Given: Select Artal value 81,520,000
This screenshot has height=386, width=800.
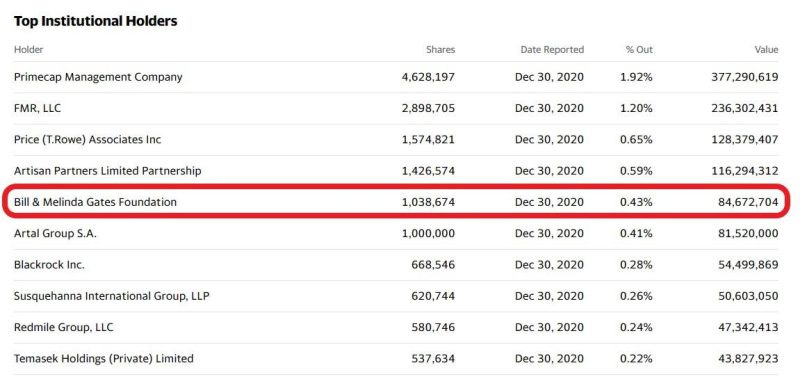Looking at the screenshot, I should [749, 234].
